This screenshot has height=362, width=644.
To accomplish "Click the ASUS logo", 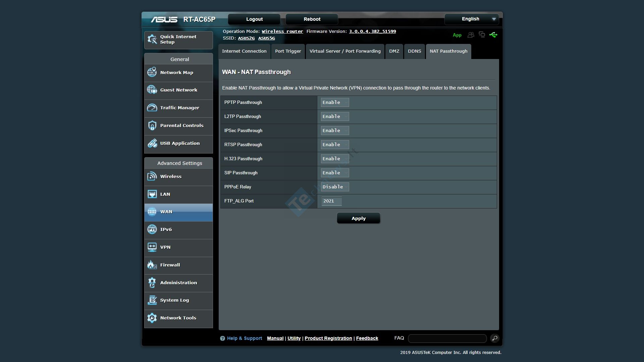I will pyautogui.click(x=164, y=19).
